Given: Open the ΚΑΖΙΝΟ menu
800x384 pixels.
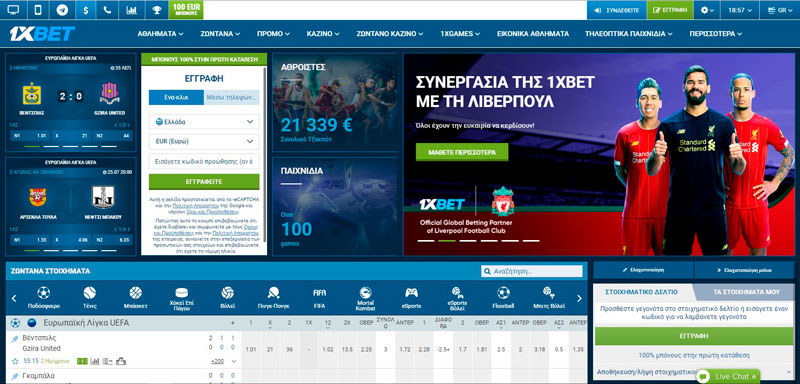Looking at the screenshot, I should [x=323, y=34].
